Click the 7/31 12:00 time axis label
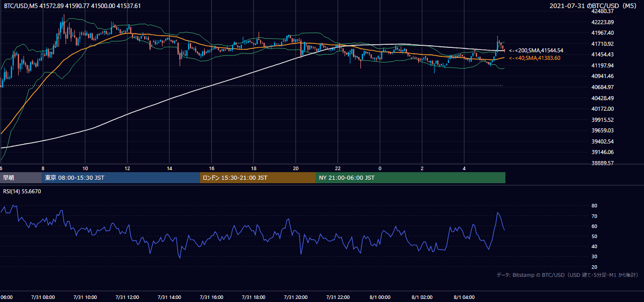644x302 pixels. tap(127, 297)
